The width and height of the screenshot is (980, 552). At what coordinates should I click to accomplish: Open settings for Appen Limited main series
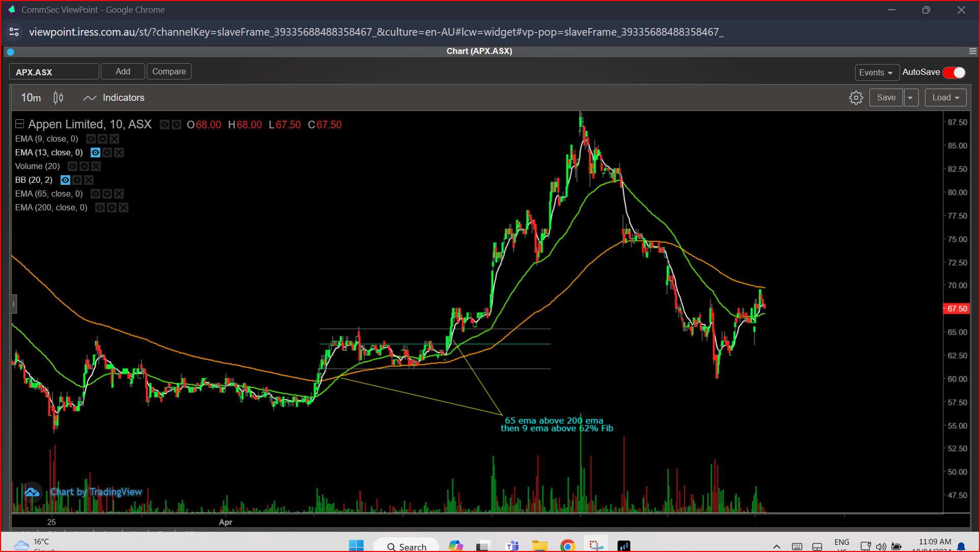click(x=176, y=124)
